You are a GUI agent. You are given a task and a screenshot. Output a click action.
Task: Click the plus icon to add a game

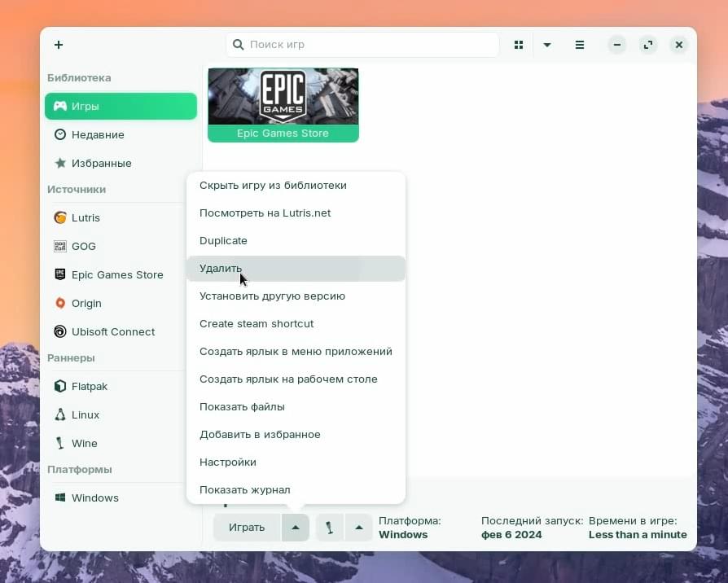coord(59,45)
